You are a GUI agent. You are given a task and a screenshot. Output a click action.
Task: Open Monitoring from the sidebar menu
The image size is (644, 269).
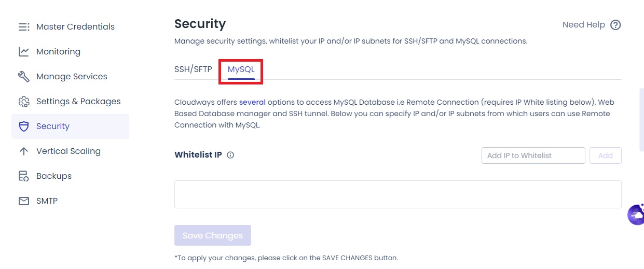[x=58, y=52]
